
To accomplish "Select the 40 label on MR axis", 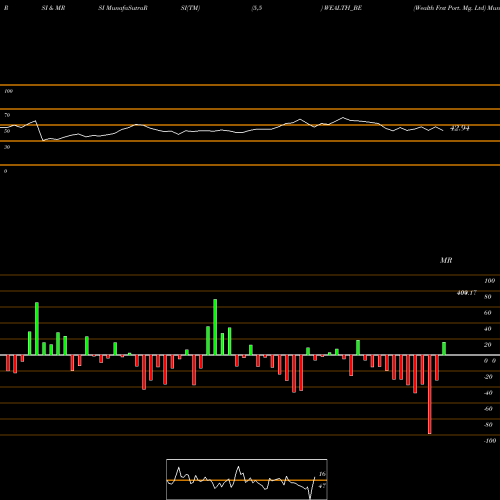I will point(488,329).
